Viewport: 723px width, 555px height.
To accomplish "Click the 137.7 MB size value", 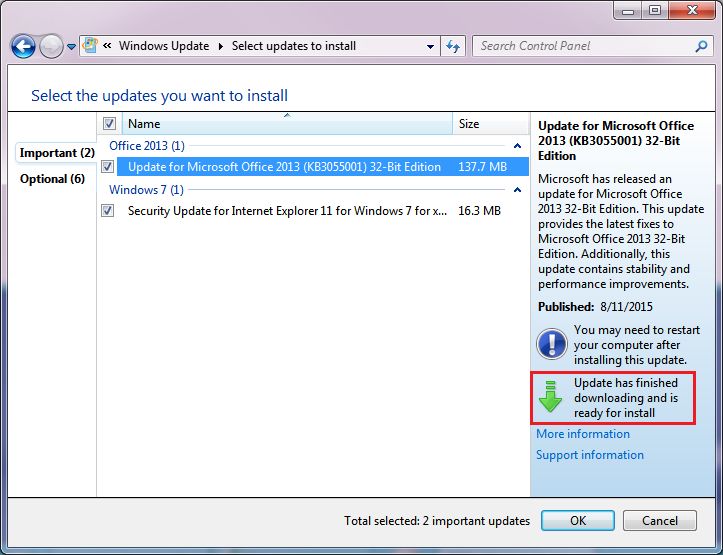I will click(x=482, y=167).
